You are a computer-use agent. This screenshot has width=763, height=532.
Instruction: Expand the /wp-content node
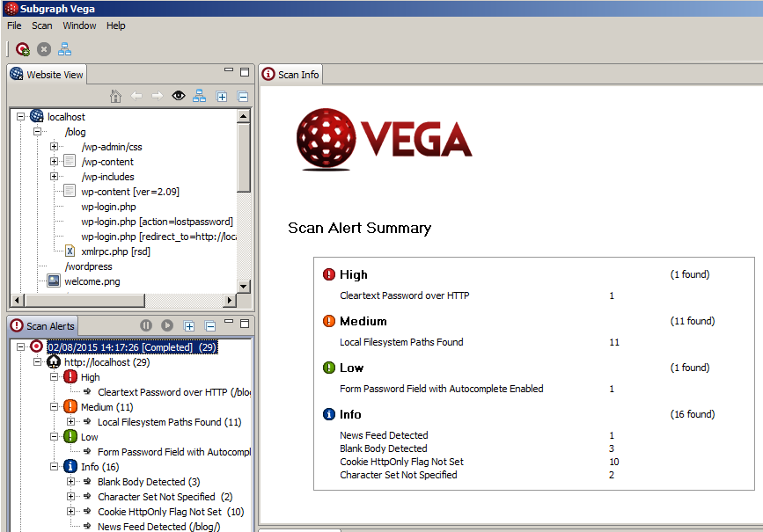tap(54, 162)
